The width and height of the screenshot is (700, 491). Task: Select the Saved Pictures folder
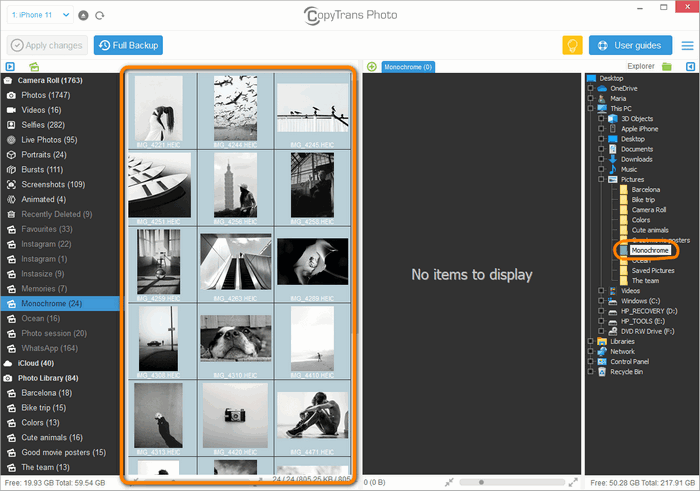(x=653, y=270)
